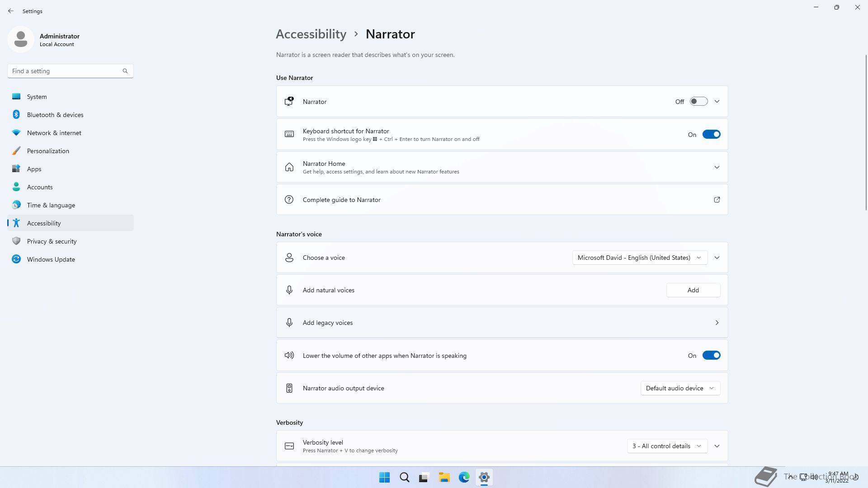Screen dimensions: 868x488
Task: Click the Find a setting search field
Action: pyautogui.click(x=70, y=71)
